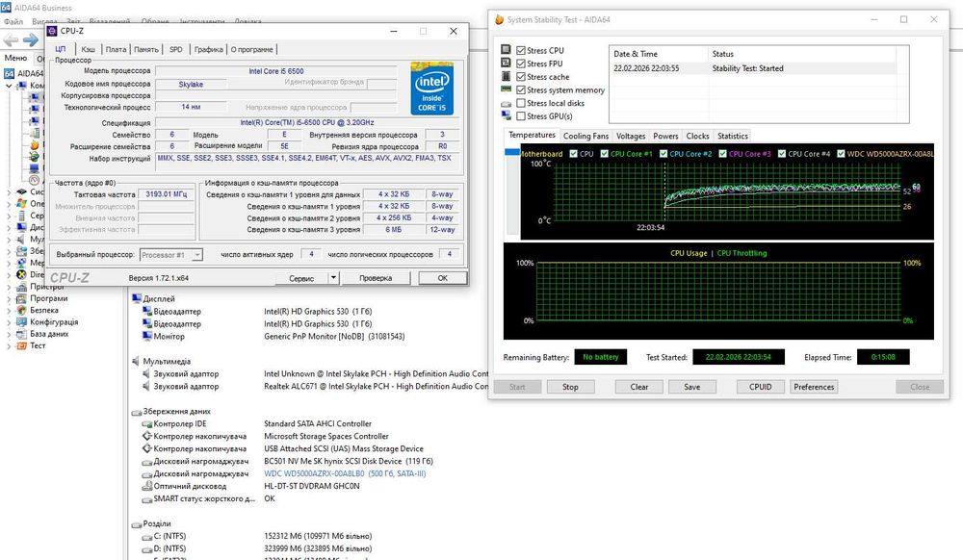The width and height of the screenshot is (963, 560).
Task: Switch to the Кэш tab in CPU-Z
Action: (x=89, y=49)
